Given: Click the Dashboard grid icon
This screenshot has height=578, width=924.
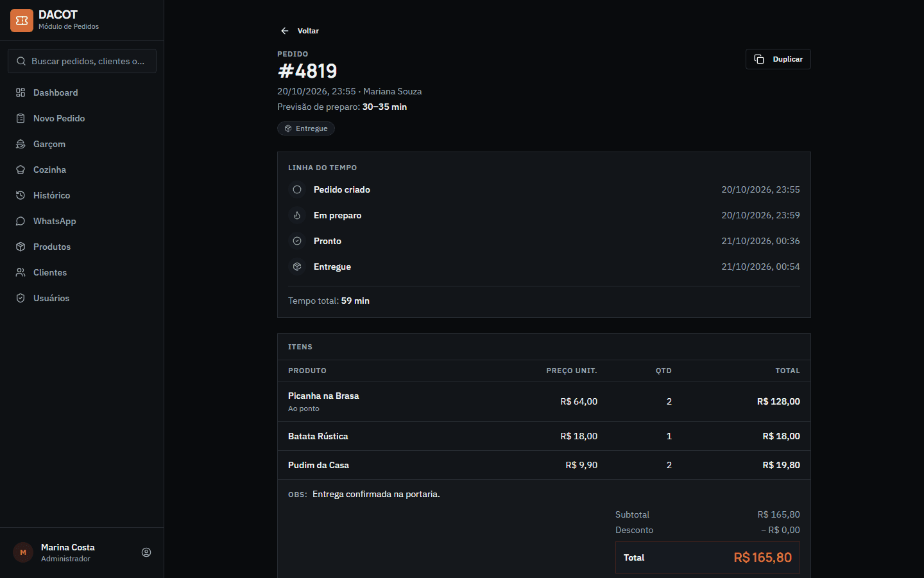Looking at the screenshot, I should click(21, 92).
